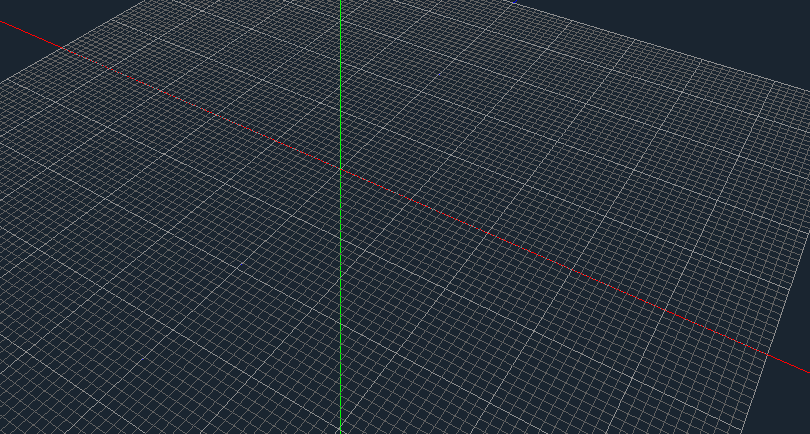Select the origin where axes intersect
Viewport: 810px width, 434px height.
point(340,168)
